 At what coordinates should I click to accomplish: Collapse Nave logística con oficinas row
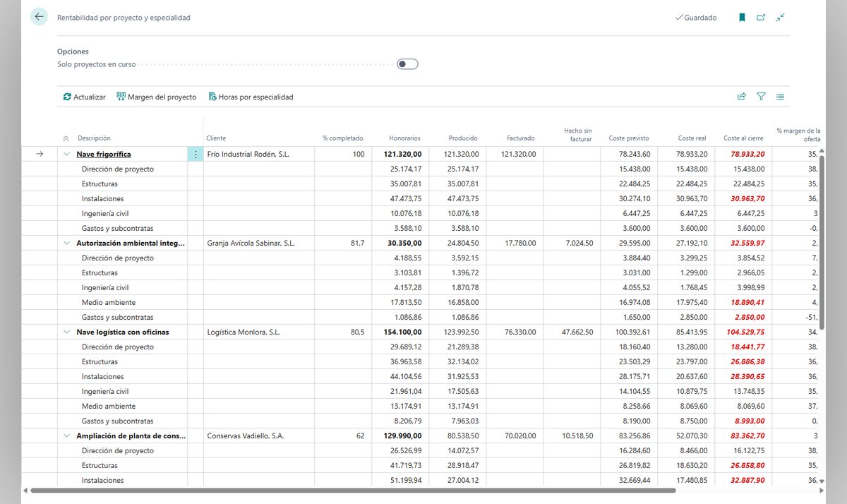[x=66, y=332]
